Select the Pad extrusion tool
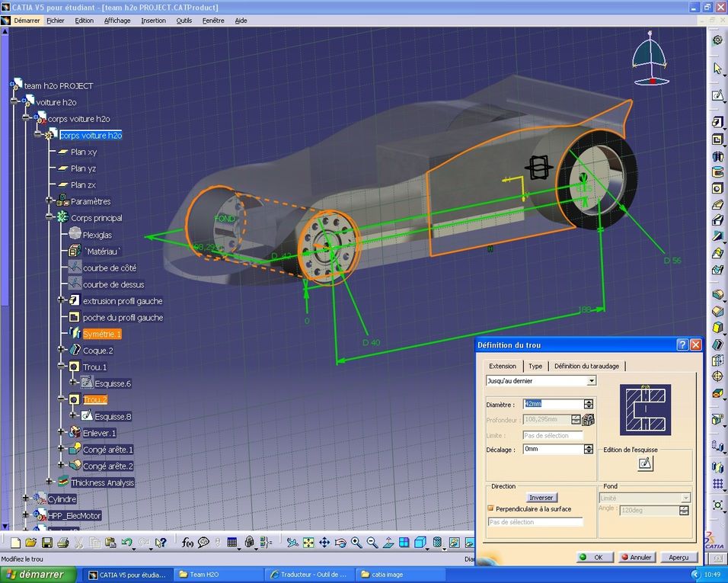The width and height of the screenshot is (728, 583). pyautogui.click(x=717, y=122)
